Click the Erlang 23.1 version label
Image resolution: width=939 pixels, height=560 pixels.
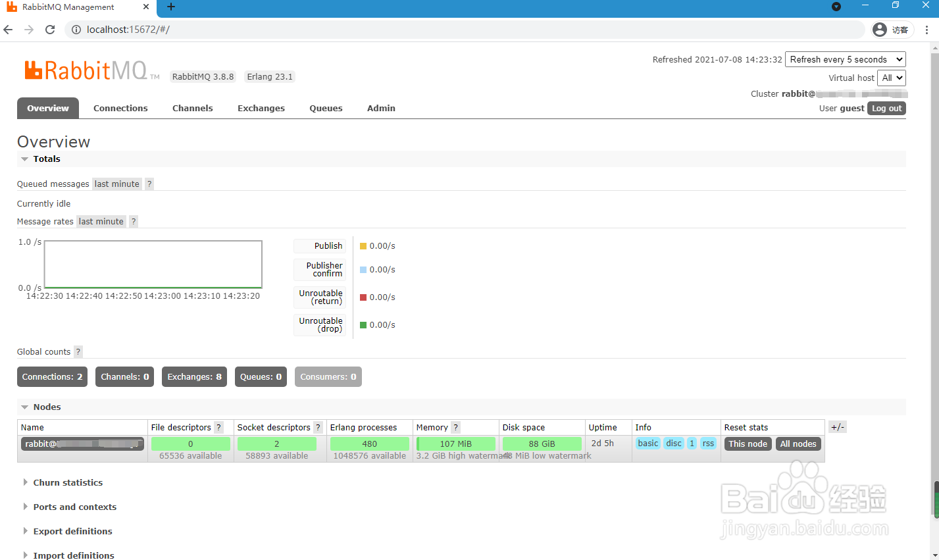tap(270, 77)
